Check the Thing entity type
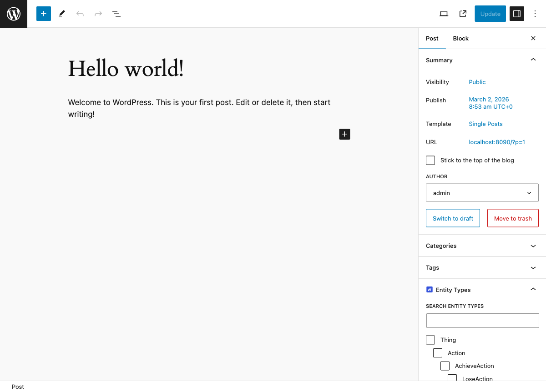The height and width of the screenshot is (392, 546). (x=430, y=340)
